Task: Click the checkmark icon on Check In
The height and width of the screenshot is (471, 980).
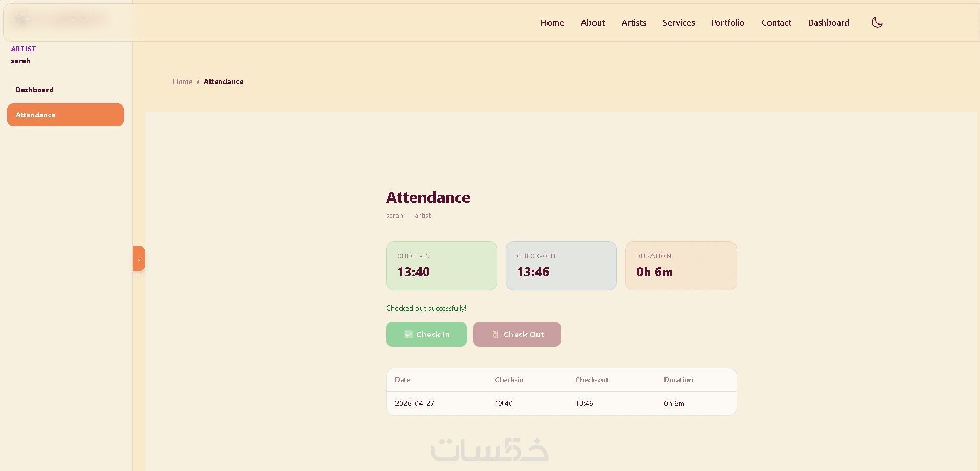Action: click(409, 334)
